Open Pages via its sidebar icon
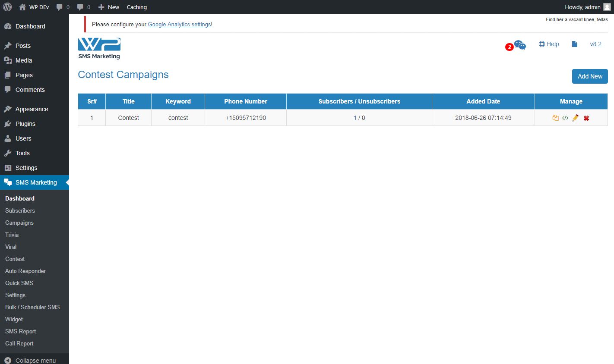The height and width of the screenshot is (364, 614). click(8, 75)
